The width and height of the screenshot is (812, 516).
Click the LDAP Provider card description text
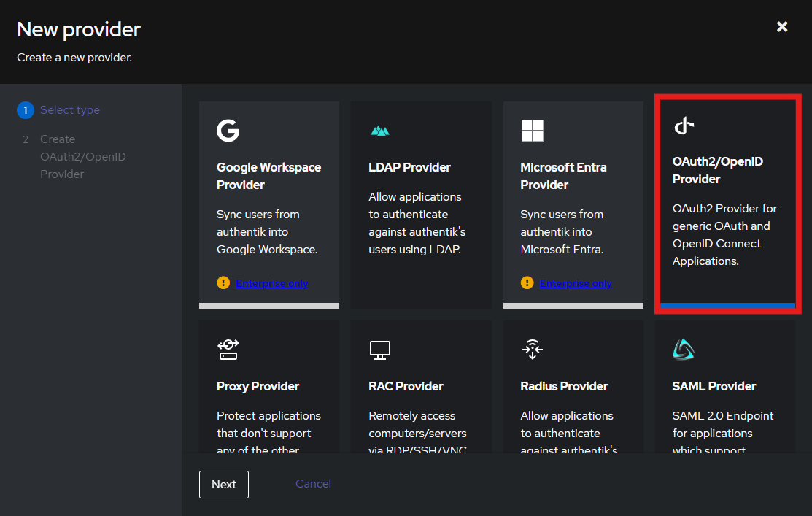pyautogui.click(x=417, y=223)
